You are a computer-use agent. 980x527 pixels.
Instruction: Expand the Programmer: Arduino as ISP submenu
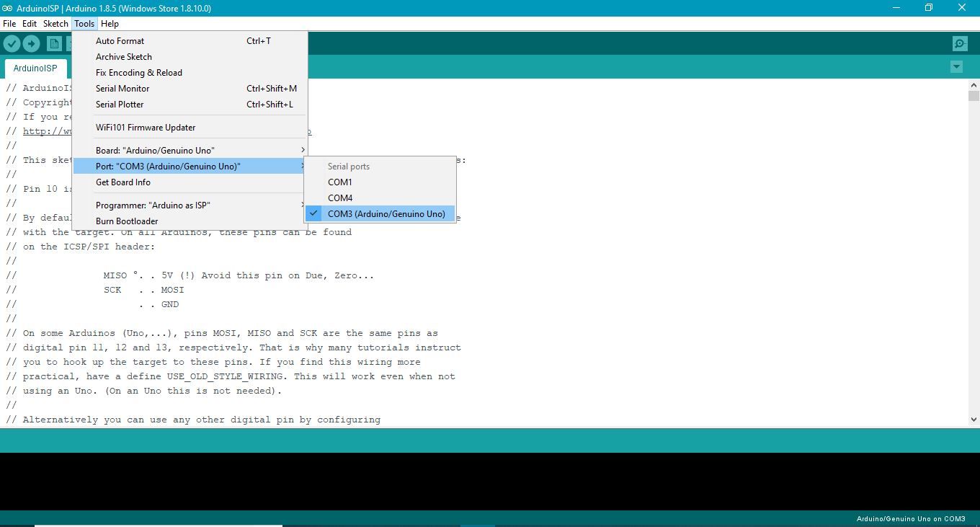pos(153,205)
